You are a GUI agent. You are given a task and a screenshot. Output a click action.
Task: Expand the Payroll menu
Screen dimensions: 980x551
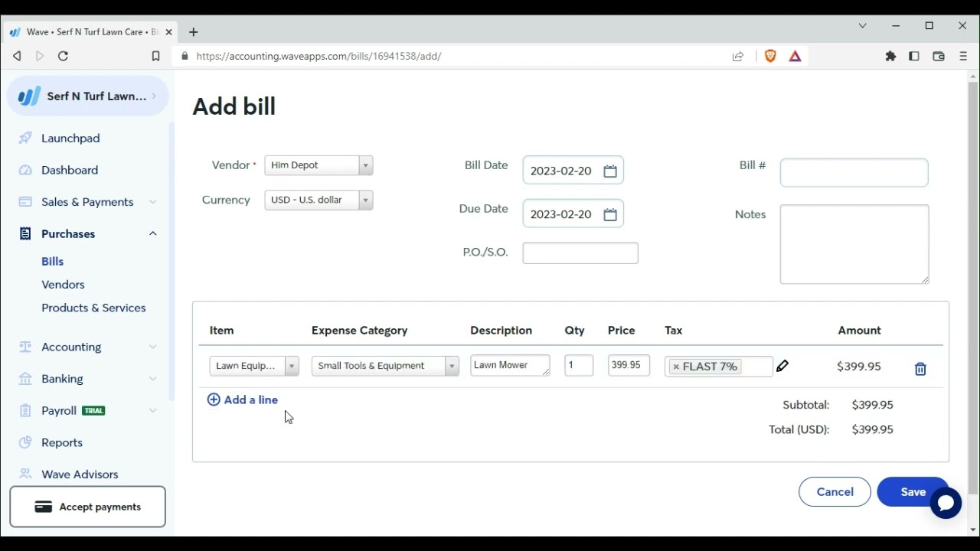click(x=153, y=411)
